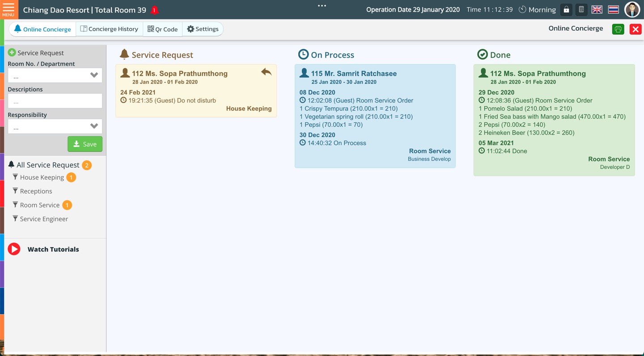
Task: Filter requests by House Keeping
Action: (x=42, y=178)
